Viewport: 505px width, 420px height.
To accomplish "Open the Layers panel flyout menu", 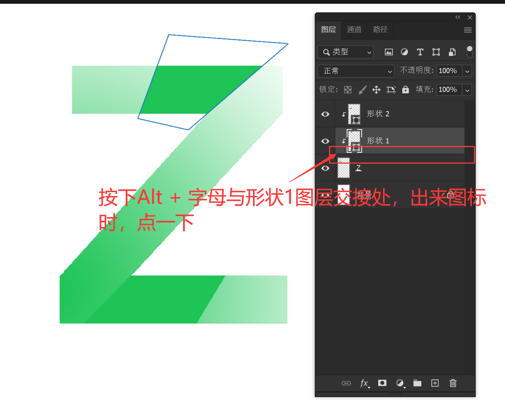I will [467, 30].
